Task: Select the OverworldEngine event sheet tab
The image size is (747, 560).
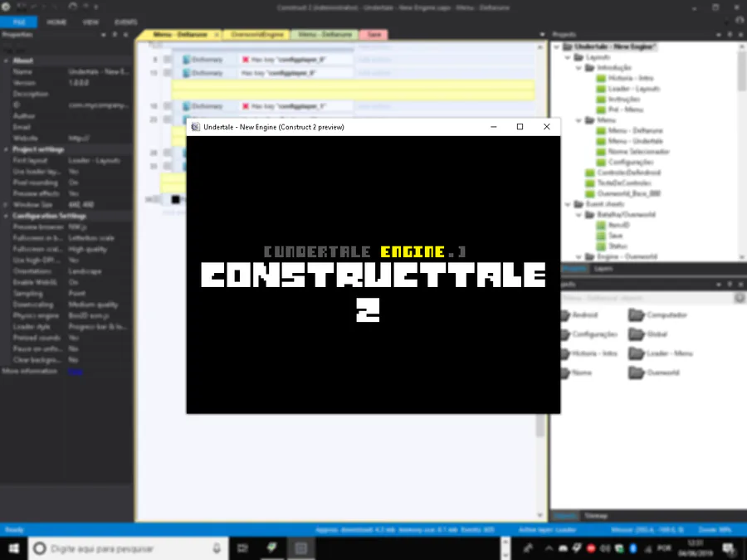Action: pyautogui.click(x=256, y=34)
